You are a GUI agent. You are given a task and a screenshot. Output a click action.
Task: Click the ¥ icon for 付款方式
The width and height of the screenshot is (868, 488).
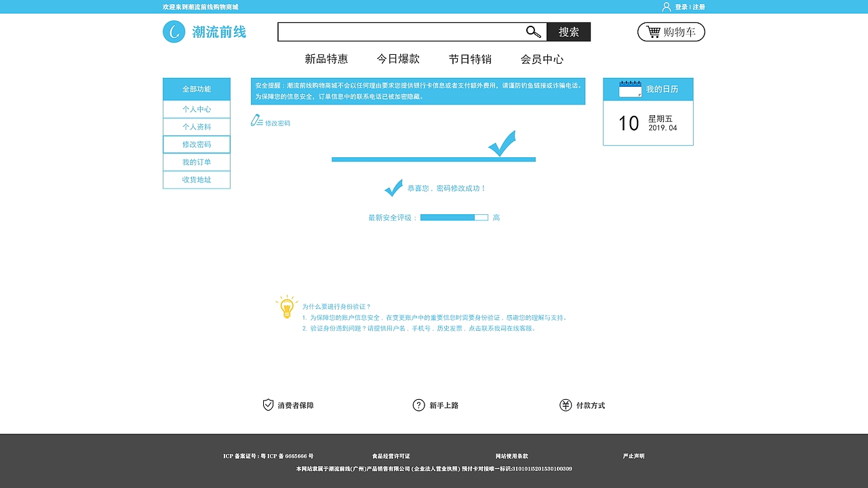566,405
